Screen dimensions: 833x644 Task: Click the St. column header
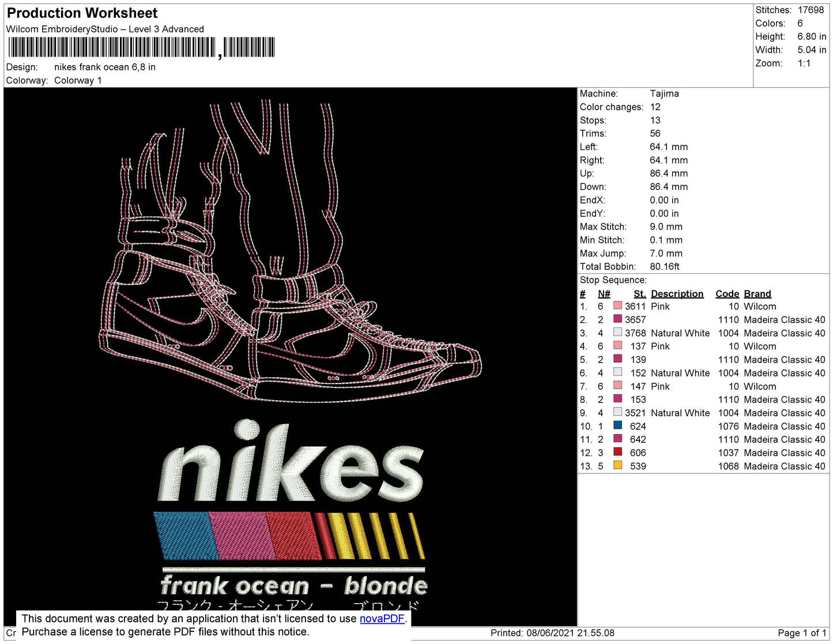pos(639,293)
